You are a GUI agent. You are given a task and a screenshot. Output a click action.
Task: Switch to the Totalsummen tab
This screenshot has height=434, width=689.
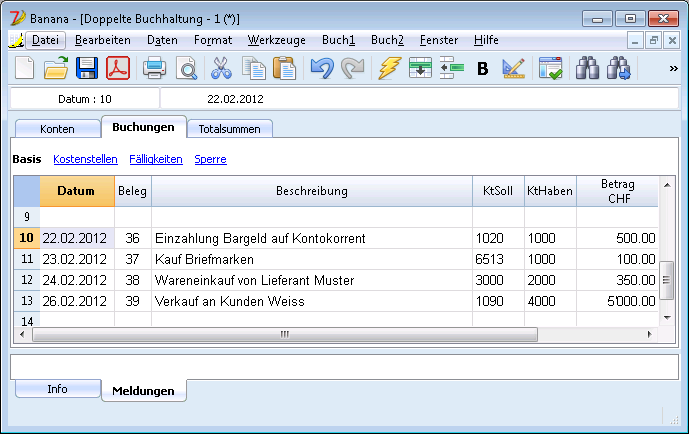pyautogui.click(x=229, y=129)
